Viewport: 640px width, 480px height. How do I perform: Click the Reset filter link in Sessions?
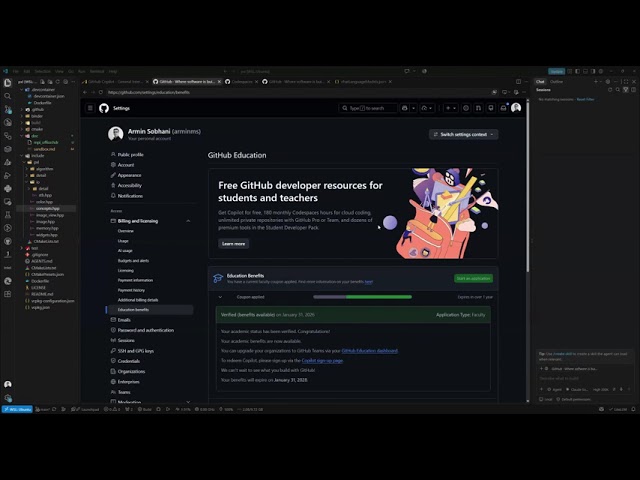[x=585, y=99]
